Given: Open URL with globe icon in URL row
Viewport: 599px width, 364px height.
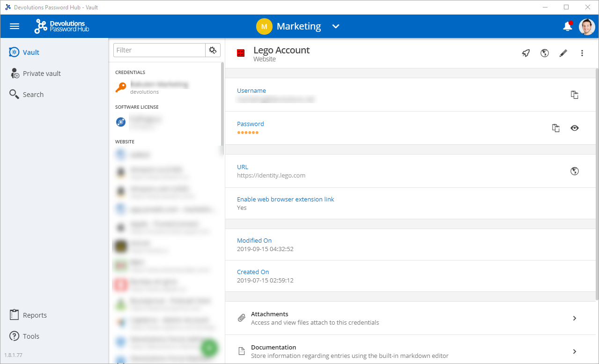Looking at the screenshot, I should tap(575, 171).
